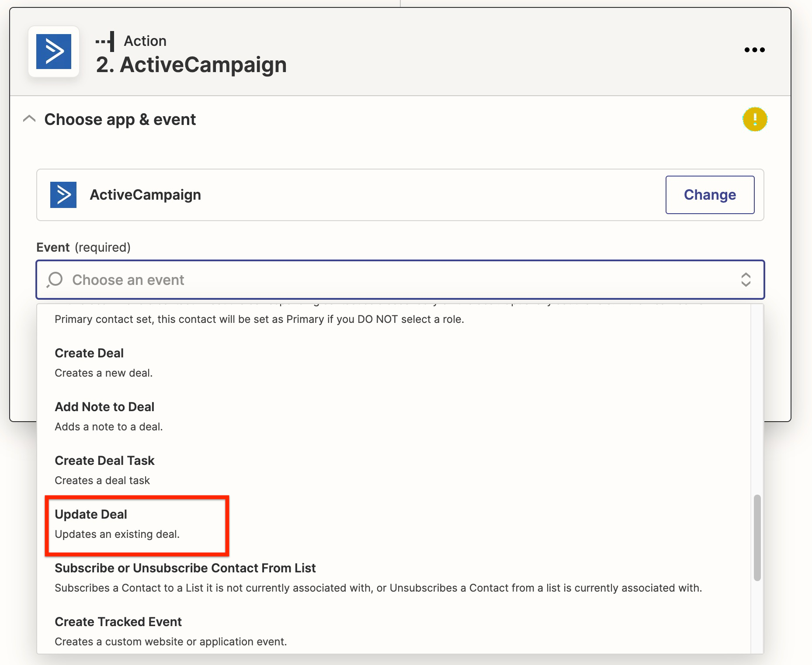This screenshot has height=665, width=812.
Task: Click the 'Adds a note to a deal.' description
Action: [109, 427]
